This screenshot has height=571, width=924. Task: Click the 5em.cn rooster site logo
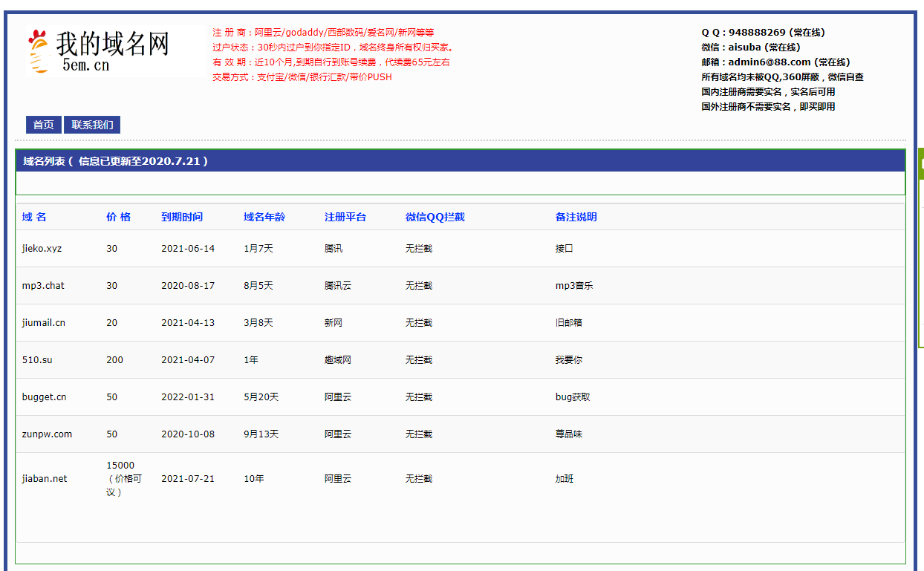pyautogui.click(x=100, y=50)
